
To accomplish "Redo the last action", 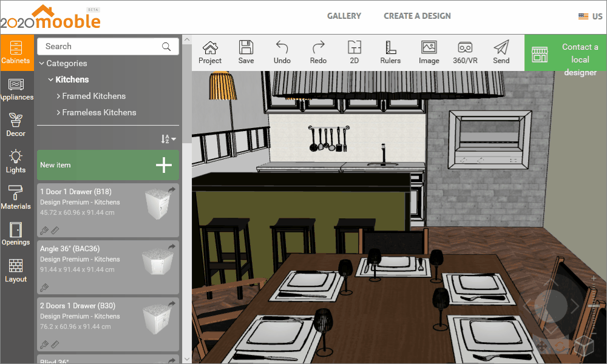I will 318,52.
